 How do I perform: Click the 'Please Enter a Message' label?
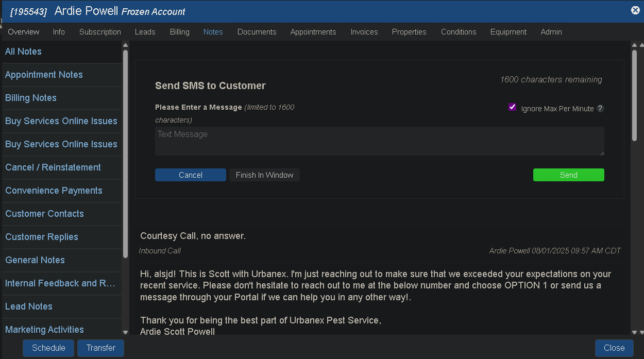click(x=198, y=107)
